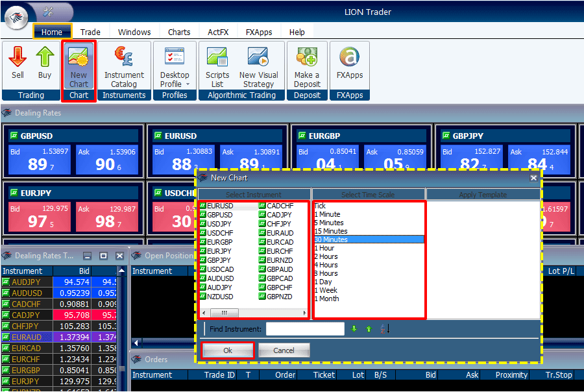The height and width of the screenshot is (392, 584).
Task: Select USDJPY in the instrument list
Action: point(219,224)
